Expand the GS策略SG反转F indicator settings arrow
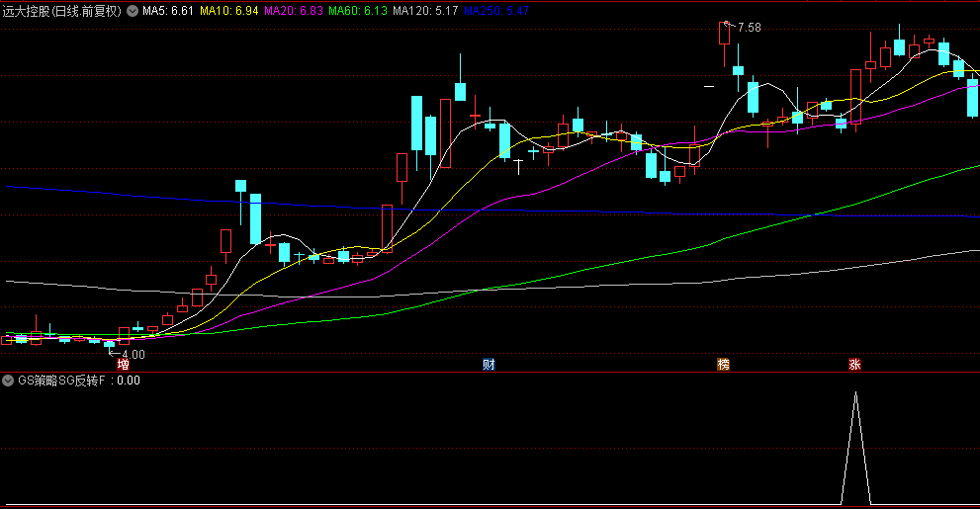980x509 pixels. pyautogui.click(x=8, y=381)
